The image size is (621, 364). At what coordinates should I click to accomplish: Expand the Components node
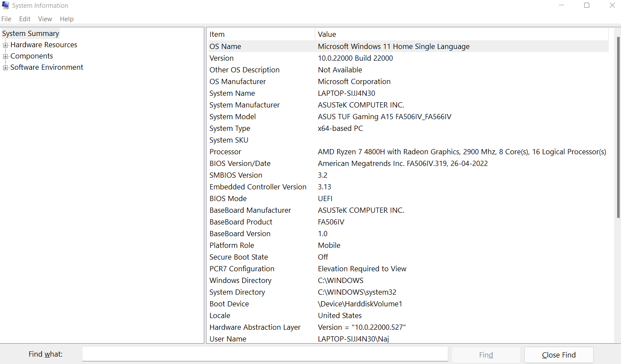coord(6,56)
